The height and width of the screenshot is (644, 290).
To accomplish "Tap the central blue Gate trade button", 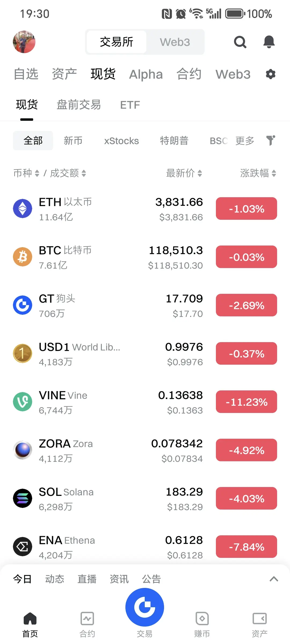I will tap(145, 607).
